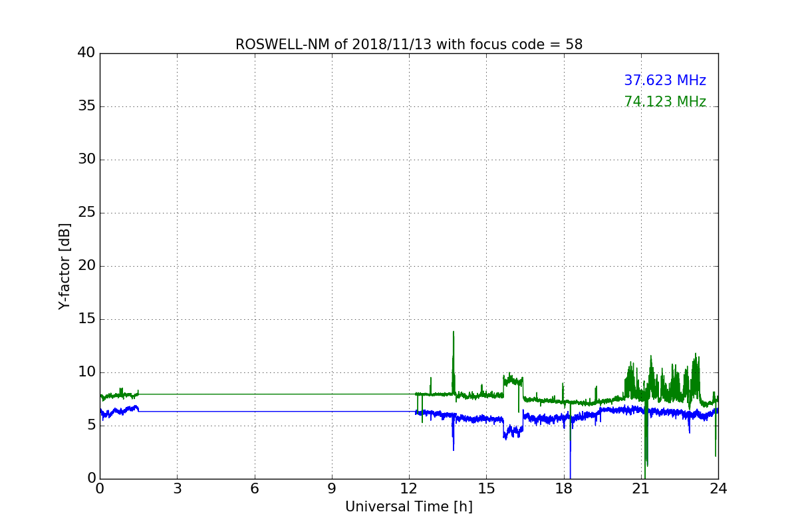
Task: Click x-axis tick label 9
Action: pos(332,489)
